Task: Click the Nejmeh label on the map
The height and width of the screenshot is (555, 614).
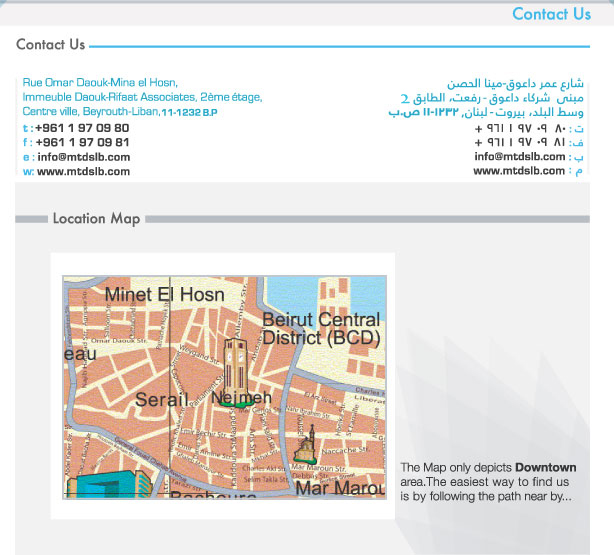Action: 241,398
